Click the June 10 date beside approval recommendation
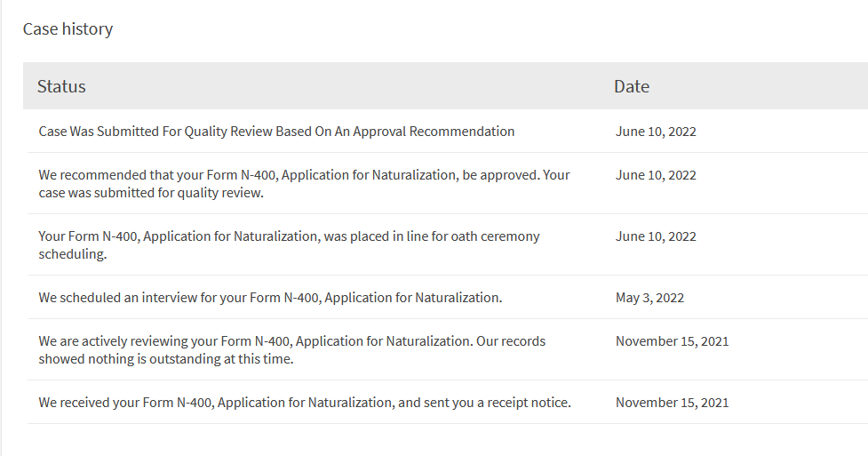Image resolution: width=868 pixels, height=456 pixels. point(656,175)
